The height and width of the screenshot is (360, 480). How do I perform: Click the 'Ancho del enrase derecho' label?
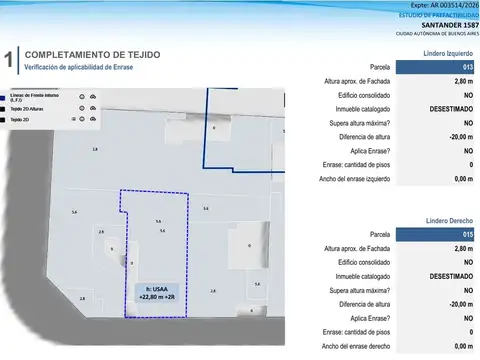click(x=356, y=346)
